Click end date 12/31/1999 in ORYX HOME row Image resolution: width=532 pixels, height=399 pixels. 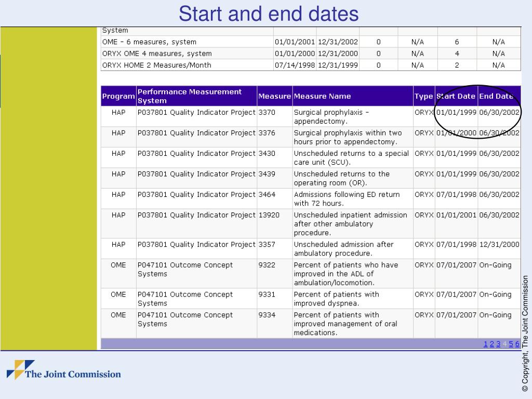point(338,65)
